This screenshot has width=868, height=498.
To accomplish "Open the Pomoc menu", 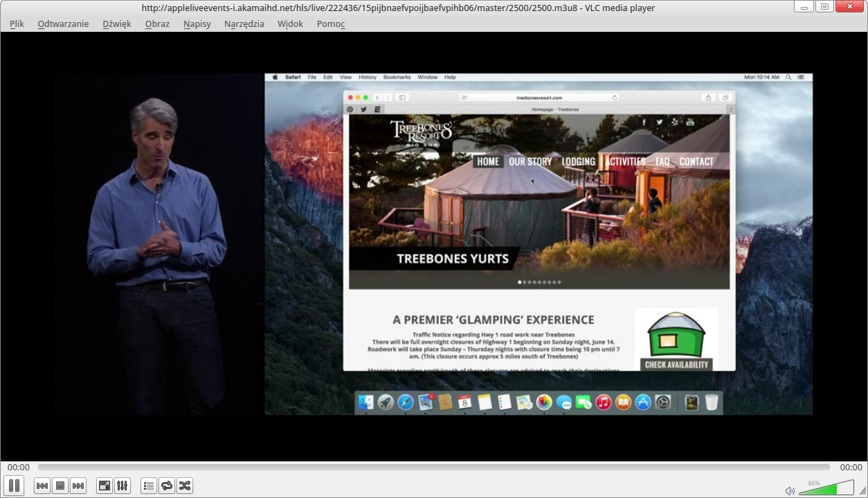I will (x=331, y=24).
